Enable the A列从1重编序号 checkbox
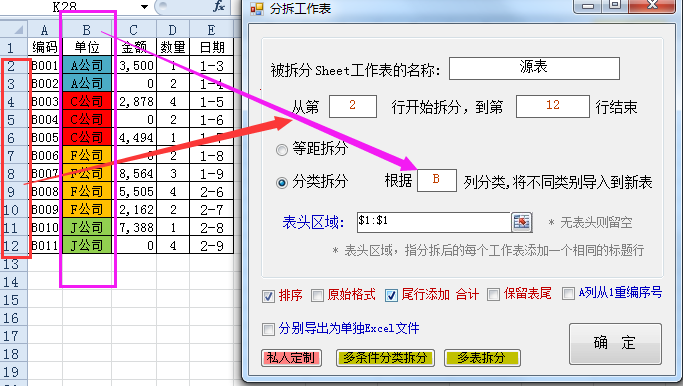Viewport: 683px width, 386px height. tap(568, 293)
